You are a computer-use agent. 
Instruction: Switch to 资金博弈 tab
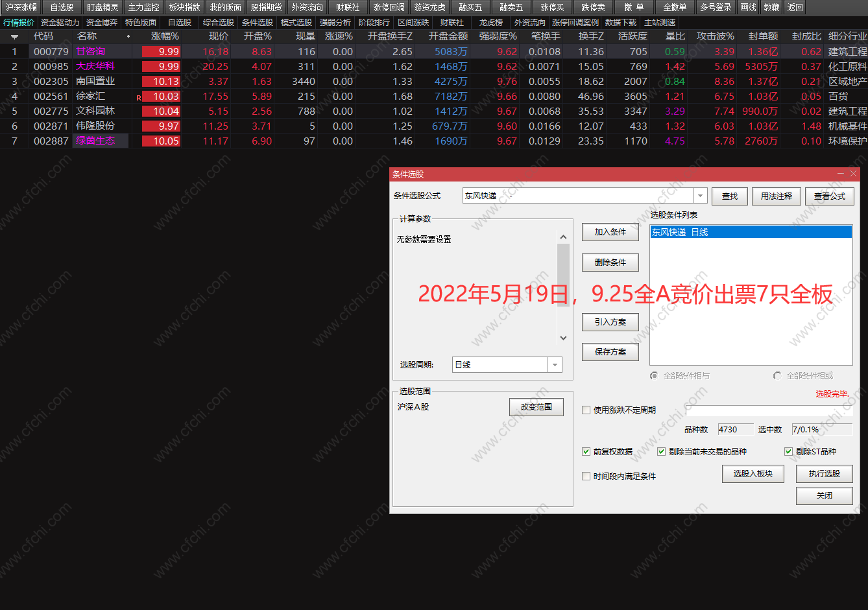102,23
